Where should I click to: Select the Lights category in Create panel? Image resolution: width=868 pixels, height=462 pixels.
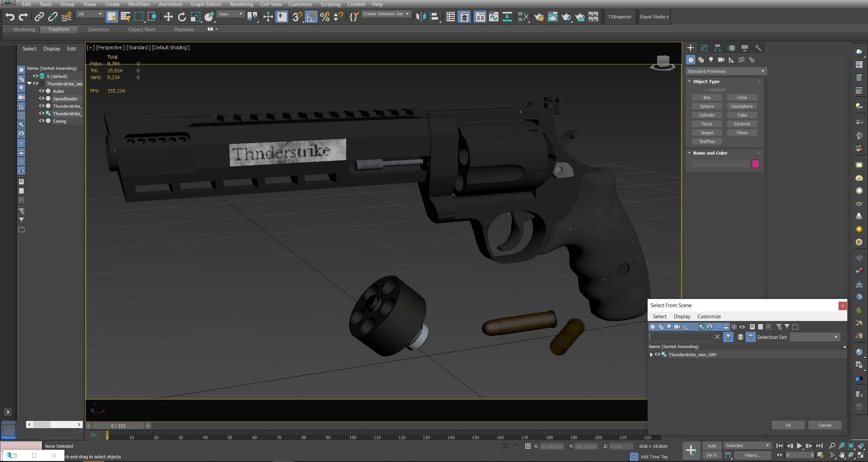[x=711, y=60]
